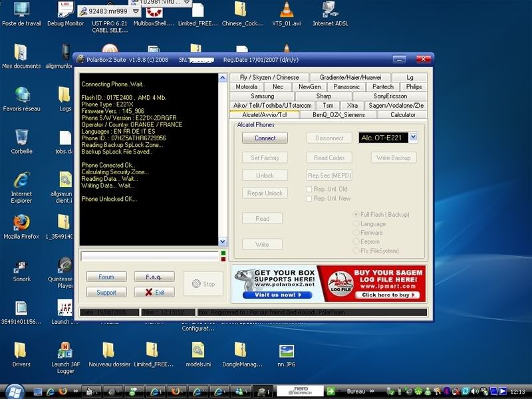Tick the Rep. Unl. New checkbox
The width and height of the screenshot is (532, 399).
coord(309,198)
